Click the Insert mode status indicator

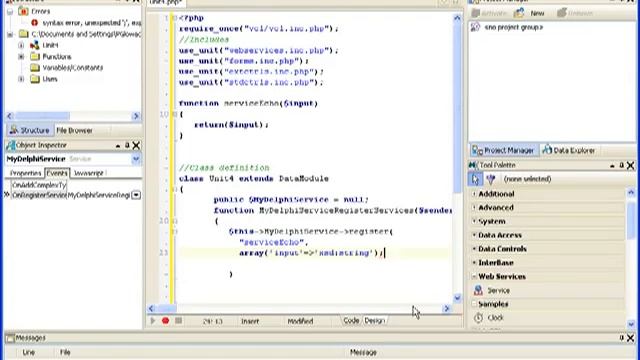click(x=250, y=322)
